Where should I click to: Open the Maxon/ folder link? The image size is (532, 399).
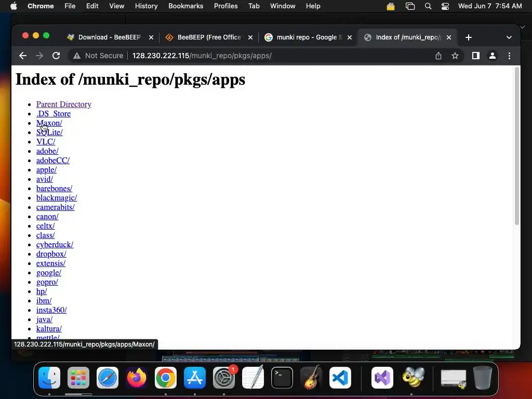point(49,123)
